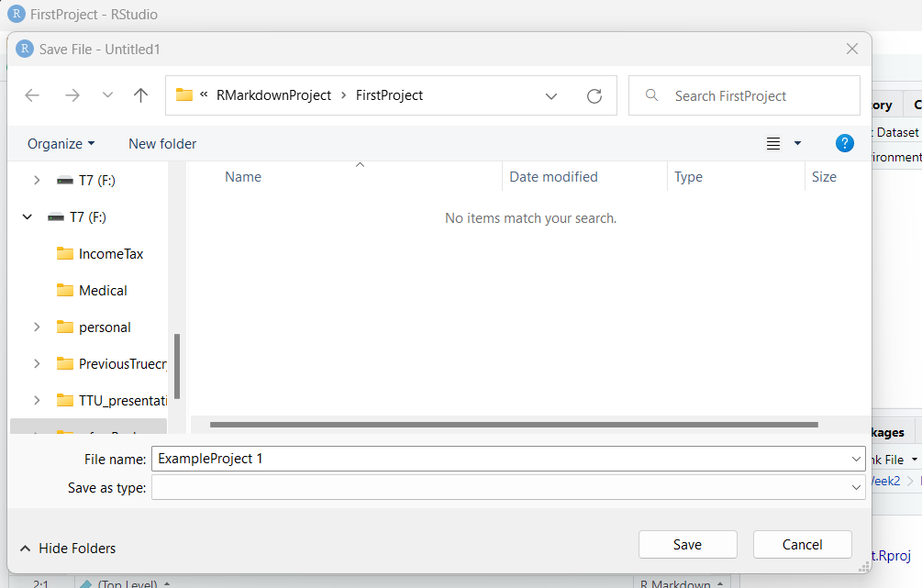922x588 pixels.
Task: Click the Back navigation arrow
Action: [x=33, y=95]
